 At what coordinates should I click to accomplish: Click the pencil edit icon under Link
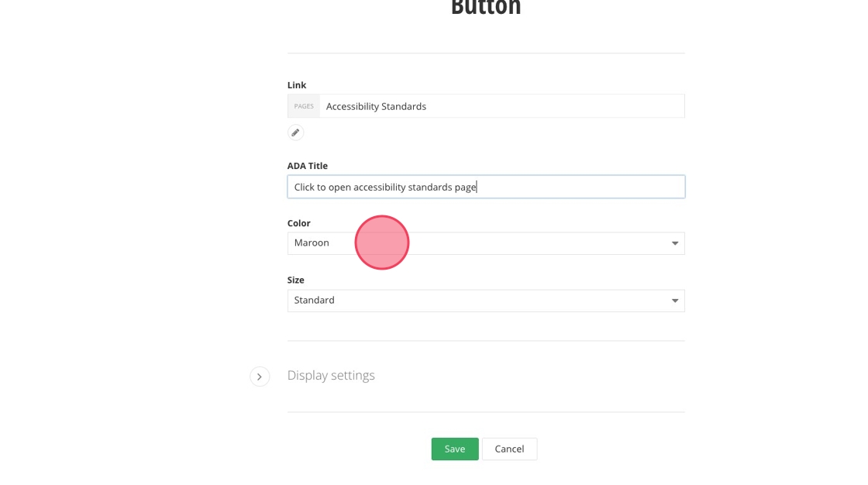click(x=295, y=132)
